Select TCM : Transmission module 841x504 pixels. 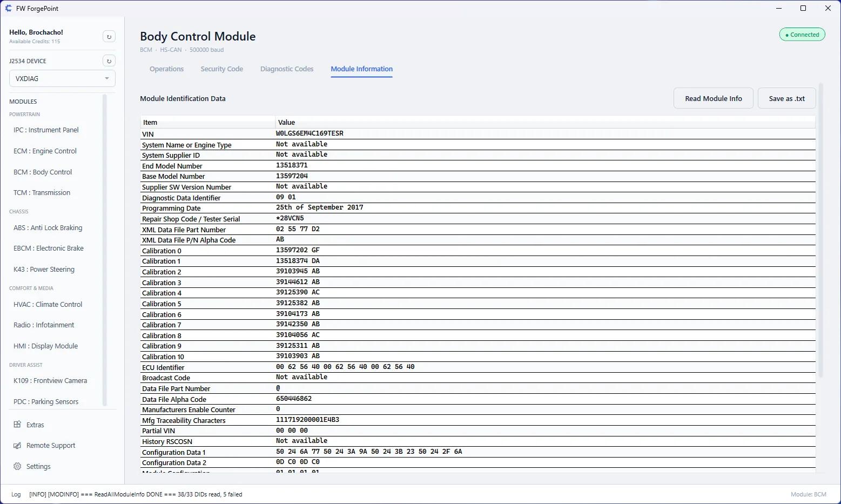(x=42, y=193)
